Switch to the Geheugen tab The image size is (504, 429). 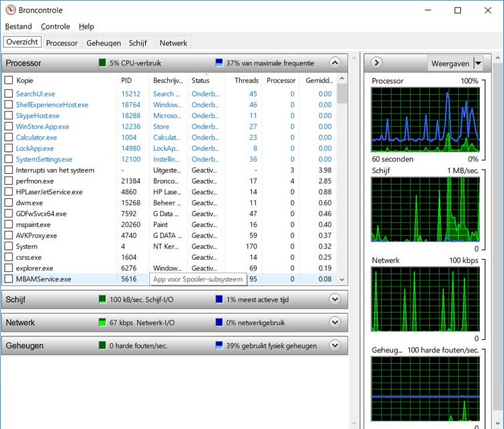coord(103,43)
